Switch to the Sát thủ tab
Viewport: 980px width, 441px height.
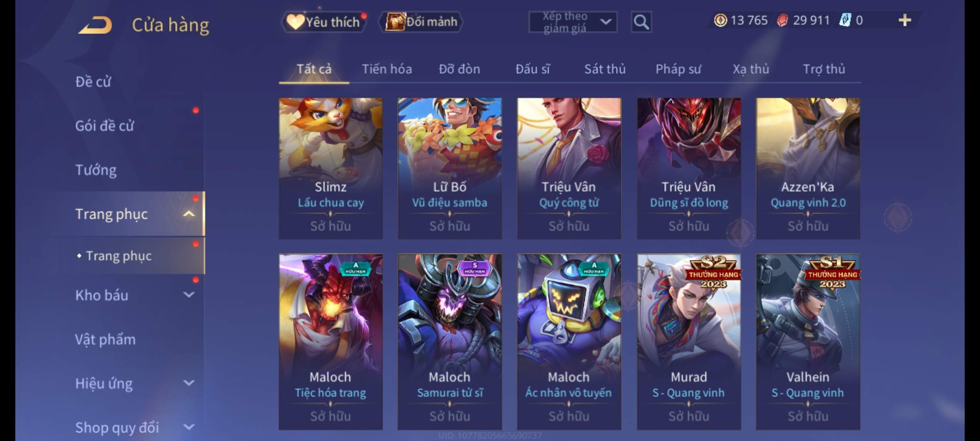(x=605, y=69)
